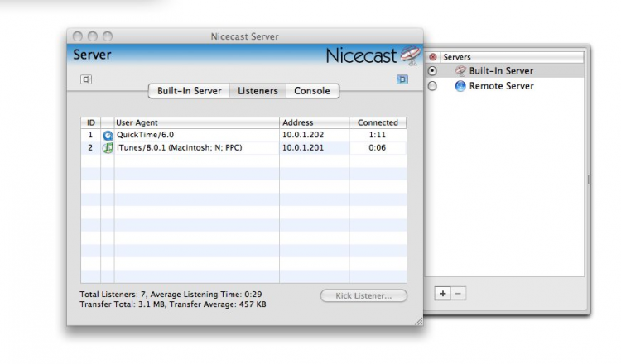Select the iTunes/8.0.1 listener row
Screen dimensions: 621x364
[x=243, y=148]
